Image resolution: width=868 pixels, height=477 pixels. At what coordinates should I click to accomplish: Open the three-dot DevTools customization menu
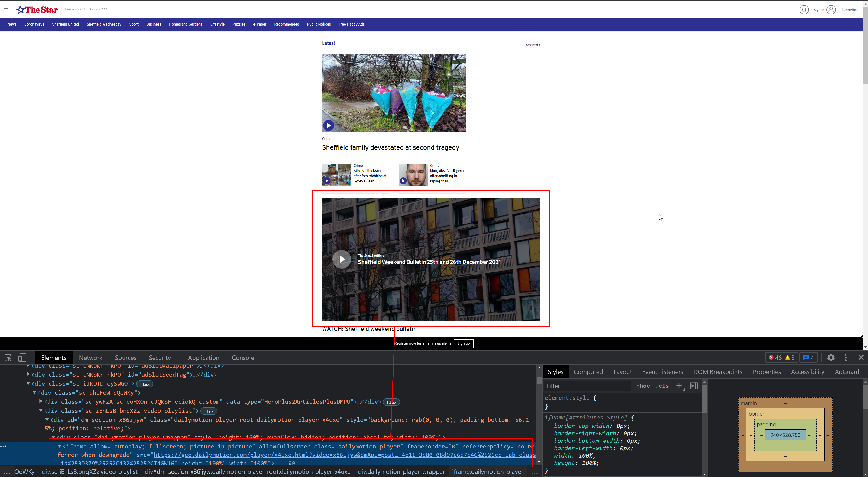click(846, 357)
